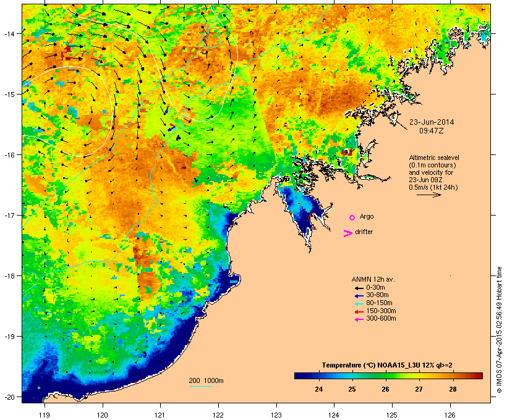Click the longitude label 123
This screenshot has height=420, width=507.
pyautogui.click(x=276, y=415)
